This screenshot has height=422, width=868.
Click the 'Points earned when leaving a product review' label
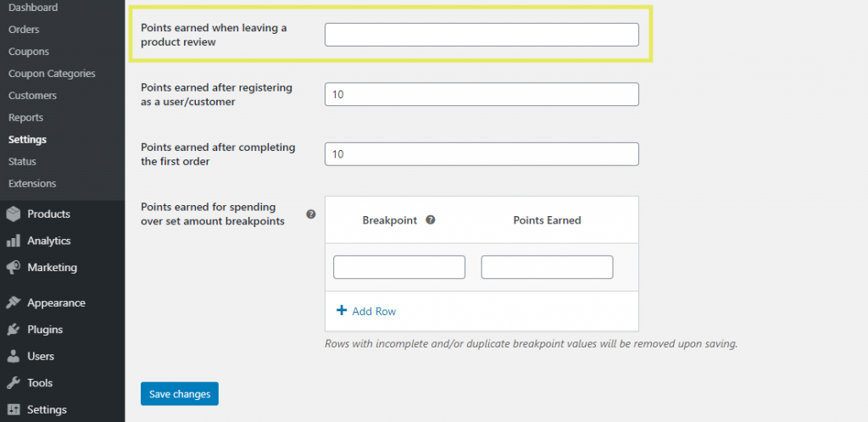[x=214, y=35]
